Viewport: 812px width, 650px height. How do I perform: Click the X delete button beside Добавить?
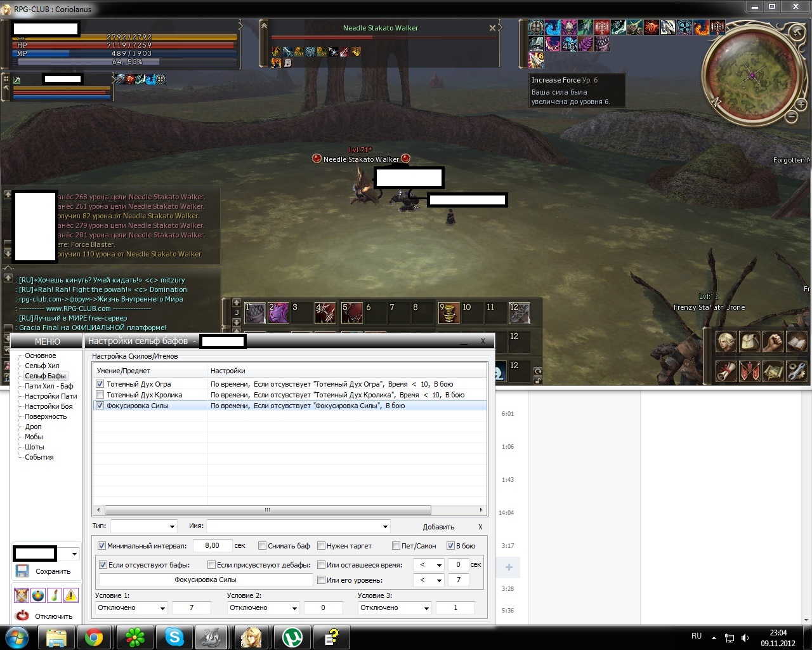(x=480, y=527)
